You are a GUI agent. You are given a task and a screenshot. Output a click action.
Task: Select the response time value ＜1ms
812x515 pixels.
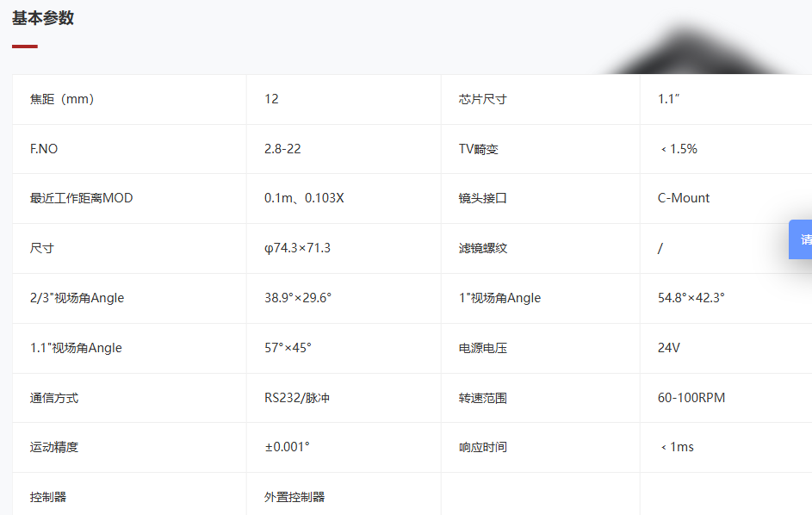click(677, 447)
